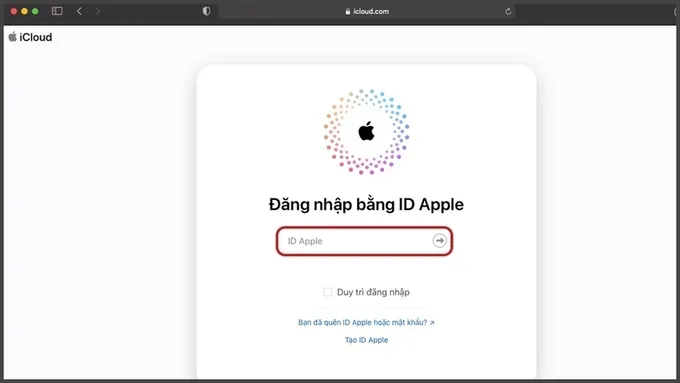Click the lock icon beside icloud.com
Screen dimensions: 680x383
click(x=348, y=12)
